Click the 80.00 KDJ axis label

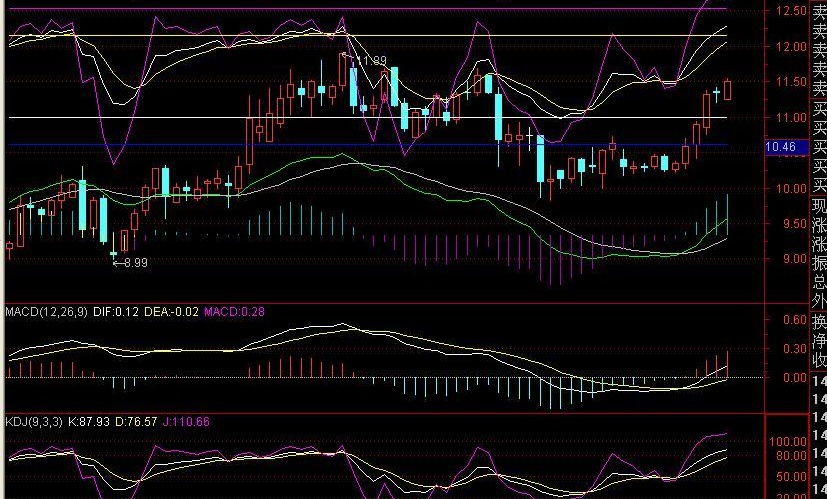point(792,456)
